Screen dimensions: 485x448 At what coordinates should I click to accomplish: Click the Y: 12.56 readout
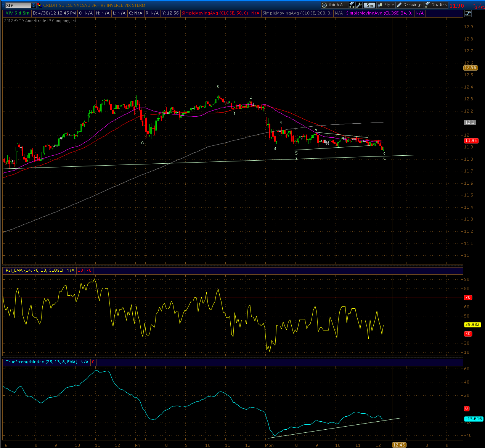pos(170,13)
